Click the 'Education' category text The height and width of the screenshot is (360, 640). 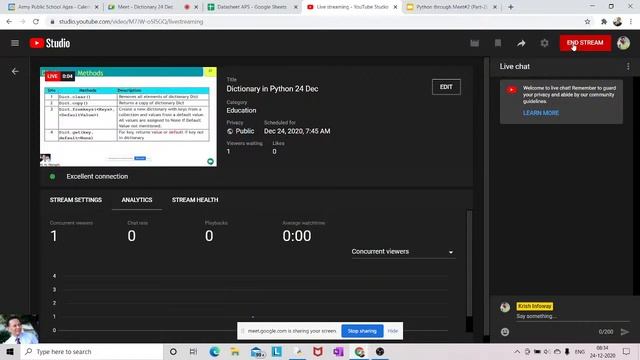click(241, 110)
